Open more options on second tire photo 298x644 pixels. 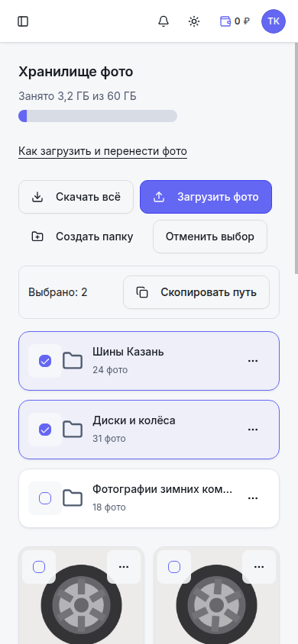(259, 567)
